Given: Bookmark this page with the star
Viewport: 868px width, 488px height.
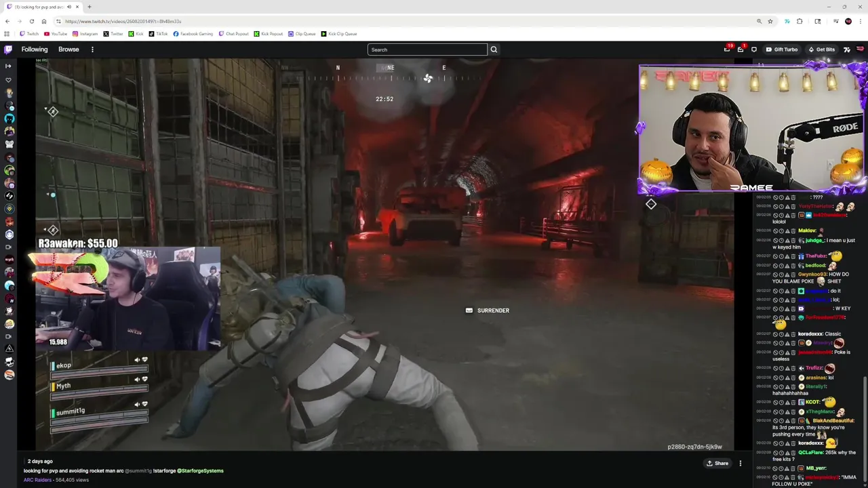Looking at the screenshot, I should tap(770, 21).
